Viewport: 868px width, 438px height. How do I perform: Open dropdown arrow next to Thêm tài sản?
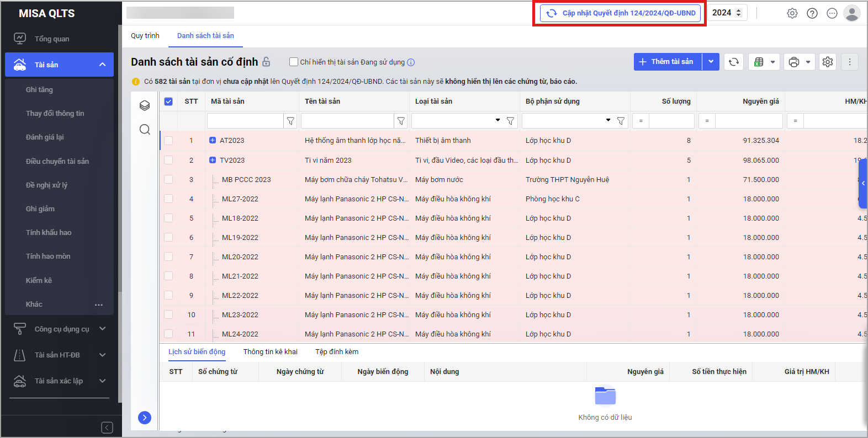(711, 62)
